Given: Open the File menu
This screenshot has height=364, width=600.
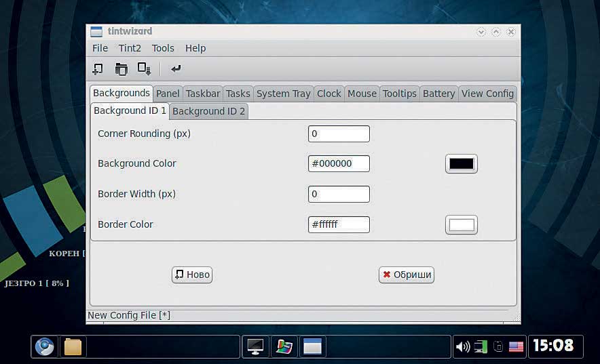Looking at the screenshot, I should click(100, 48).
